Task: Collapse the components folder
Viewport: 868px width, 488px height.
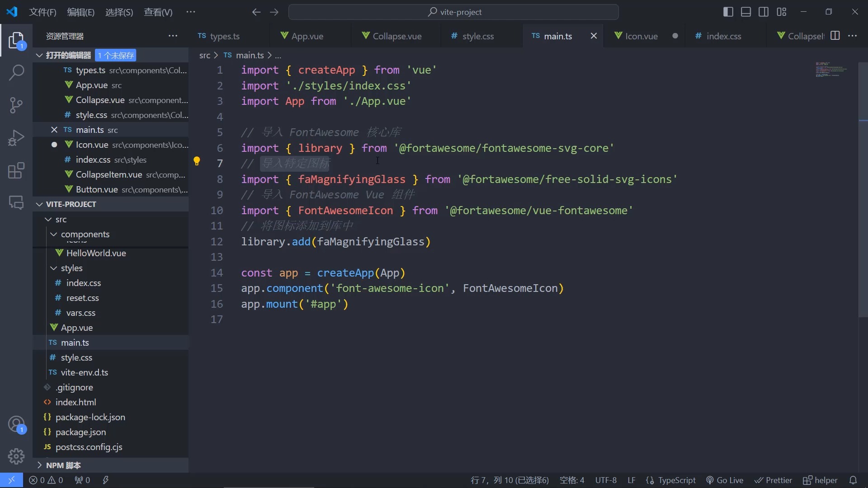Action: (x=54, y=234)
